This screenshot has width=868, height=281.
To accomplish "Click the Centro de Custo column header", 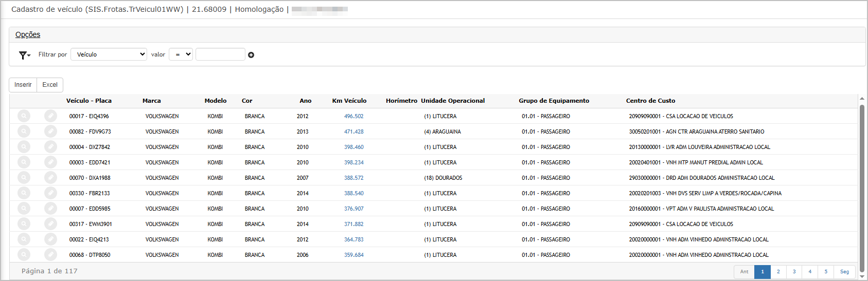I will tap(651, 101).
